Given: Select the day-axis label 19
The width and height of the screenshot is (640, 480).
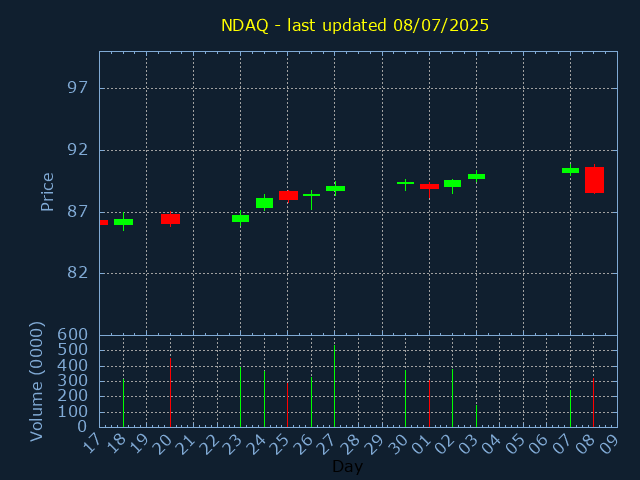Looking at the screenshot, I should 140,444.
